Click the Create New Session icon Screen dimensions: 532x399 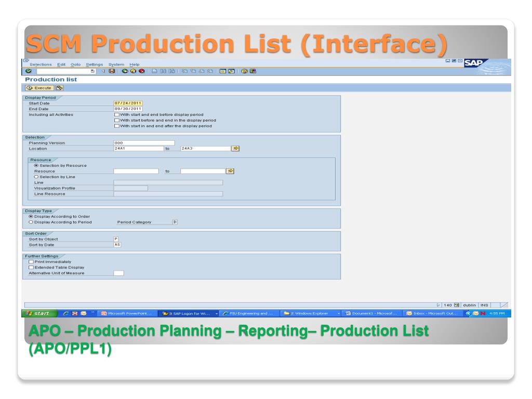(223, 71)
